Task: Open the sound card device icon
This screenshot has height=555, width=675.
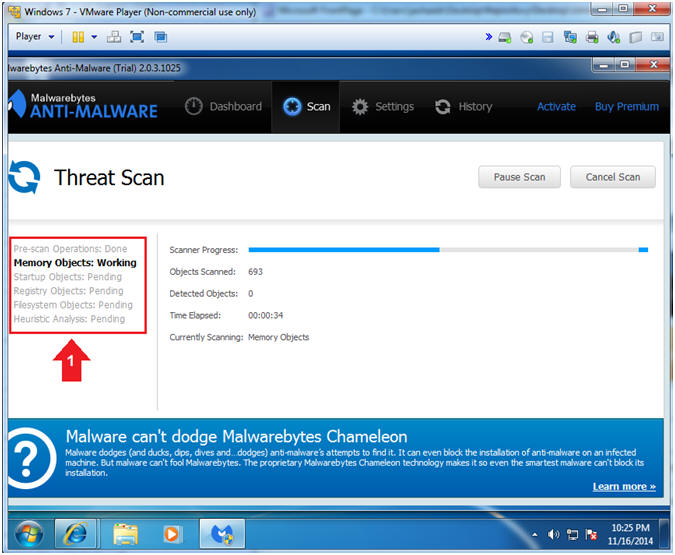Action: point(614,37)
